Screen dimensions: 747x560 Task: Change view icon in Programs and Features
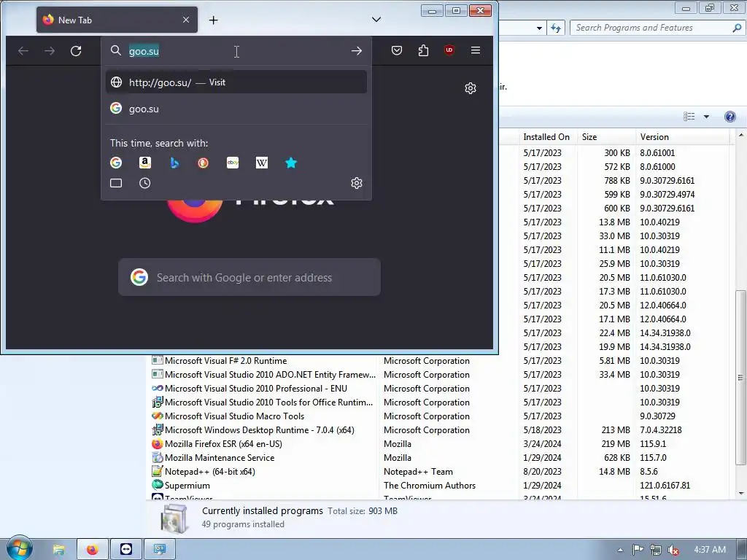(689, 117)
